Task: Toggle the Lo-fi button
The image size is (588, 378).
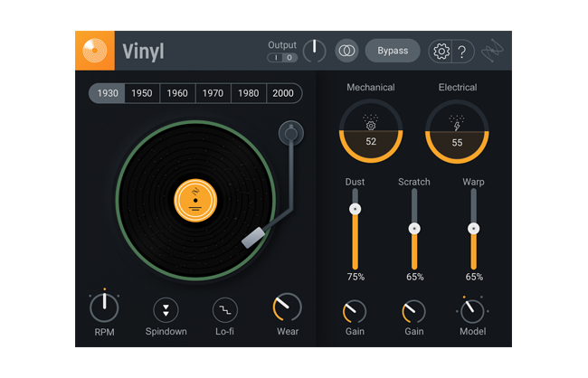Action: [x=224, y=310]
